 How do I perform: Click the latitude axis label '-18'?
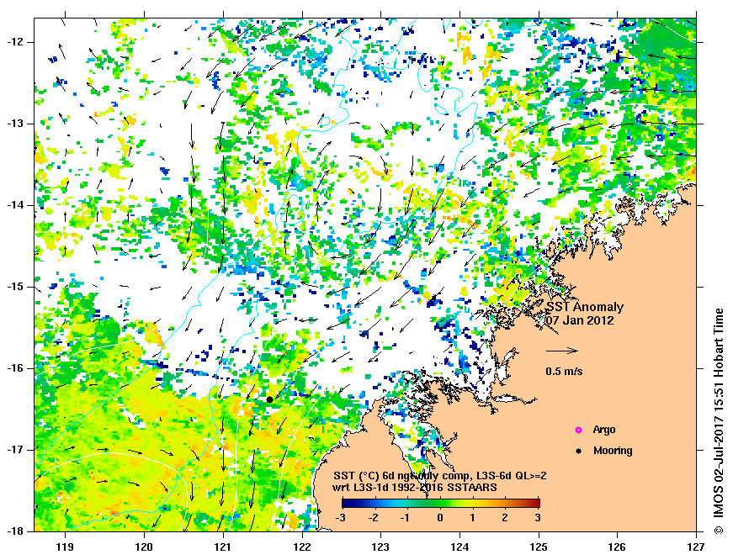[14, 531]
